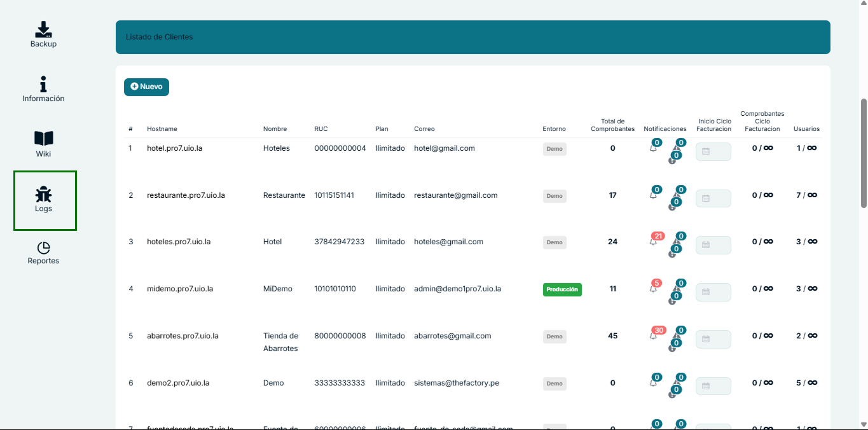
Task: Open the Información sidebar item
Action: (43, 90)
